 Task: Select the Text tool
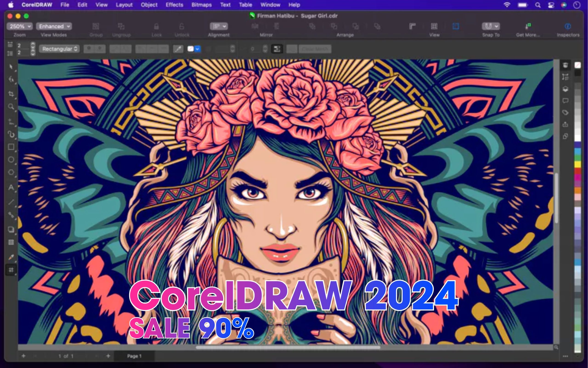11,187
